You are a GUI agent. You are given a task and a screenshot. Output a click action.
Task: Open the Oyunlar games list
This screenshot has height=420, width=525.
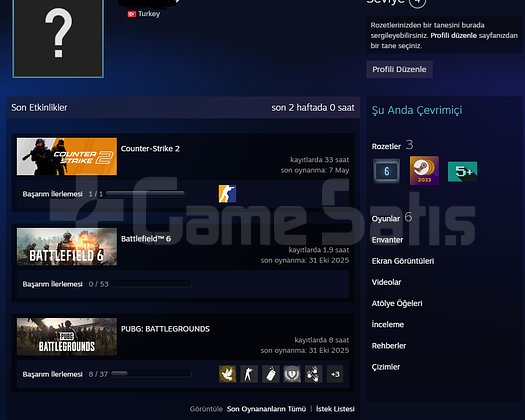pos(386,219)
